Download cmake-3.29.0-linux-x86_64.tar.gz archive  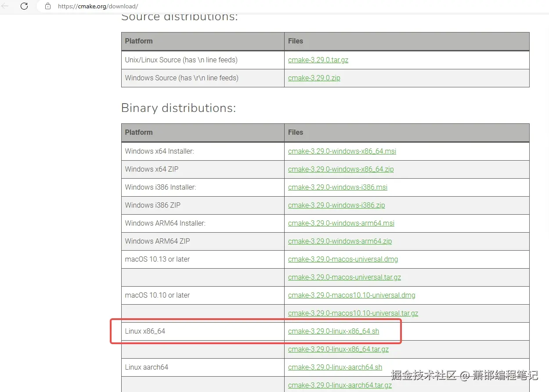[x=338, y=349]
